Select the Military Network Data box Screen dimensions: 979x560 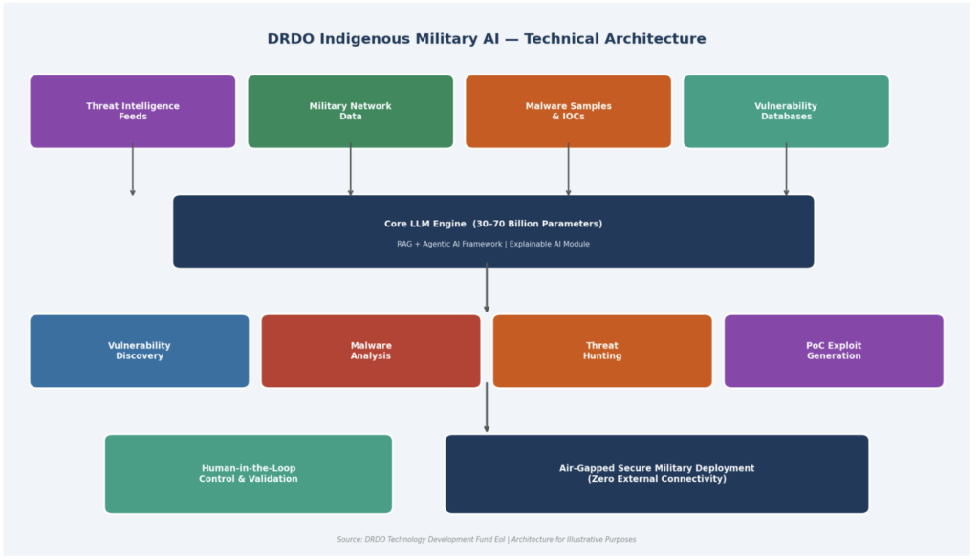350,112
